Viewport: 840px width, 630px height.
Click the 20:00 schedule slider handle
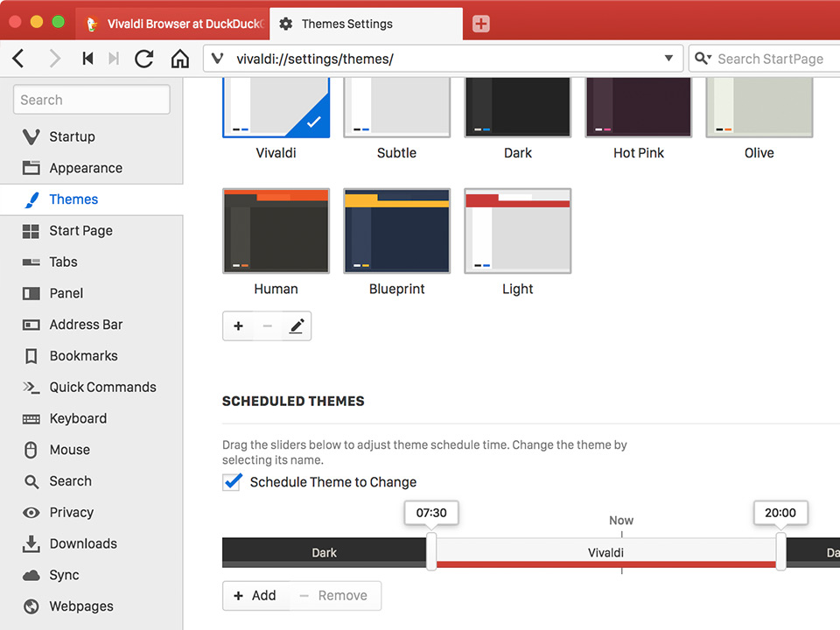[x=780, y=551]
